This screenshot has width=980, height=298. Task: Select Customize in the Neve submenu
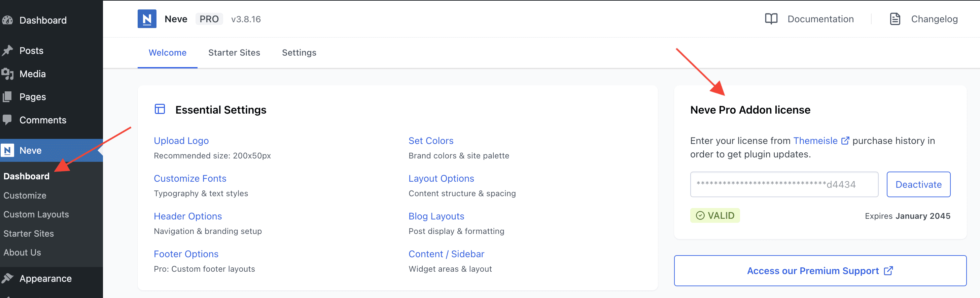(x=25, y=196)
